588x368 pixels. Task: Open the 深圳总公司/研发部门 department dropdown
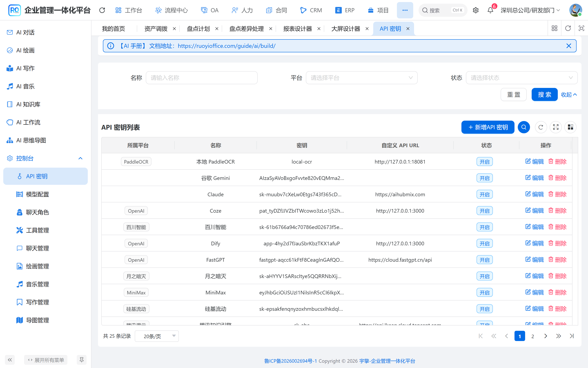(530, 10)
